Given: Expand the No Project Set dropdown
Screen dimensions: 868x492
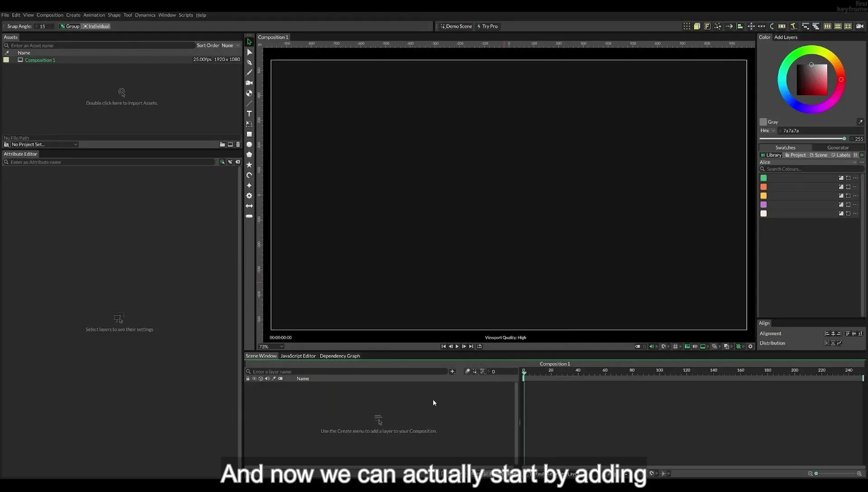Looking at the screenshot, I should [x=44, y=145].
